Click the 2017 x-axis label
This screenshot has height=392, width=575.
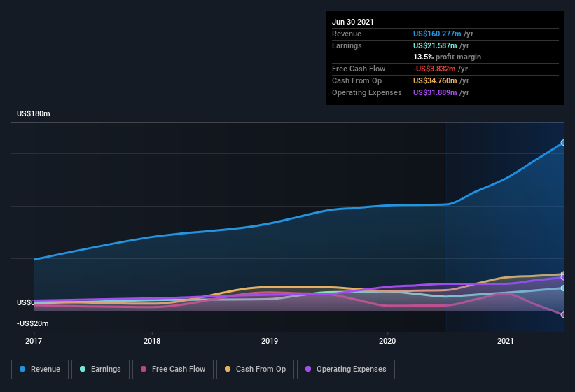[34, 341]
